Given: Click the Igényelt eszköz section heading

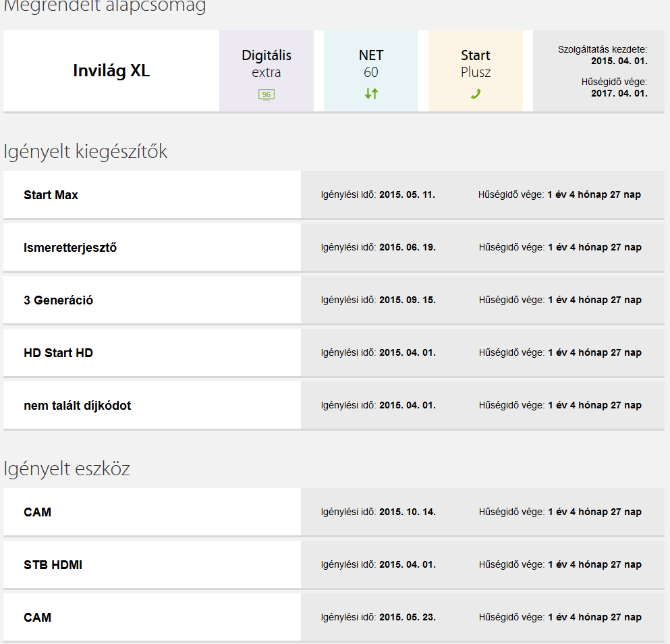Looking at the screenshot, I should click(x=66, y=469).
